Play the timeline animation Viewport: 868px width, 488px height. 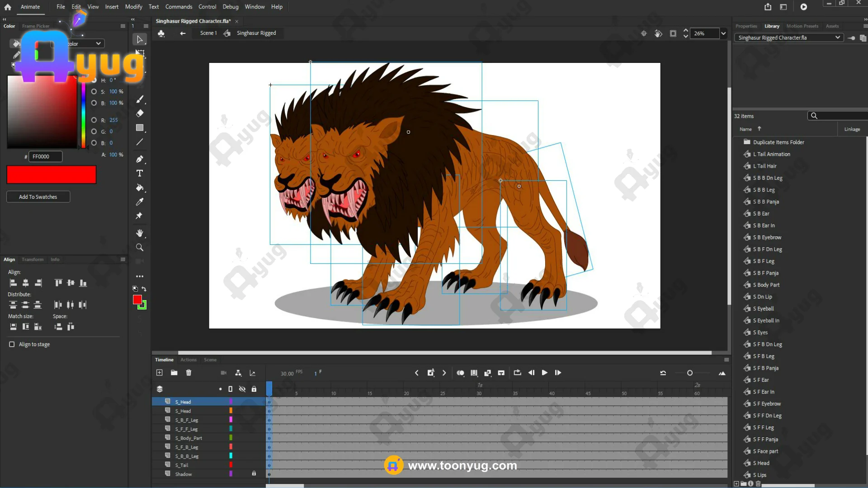click(544, 373)
